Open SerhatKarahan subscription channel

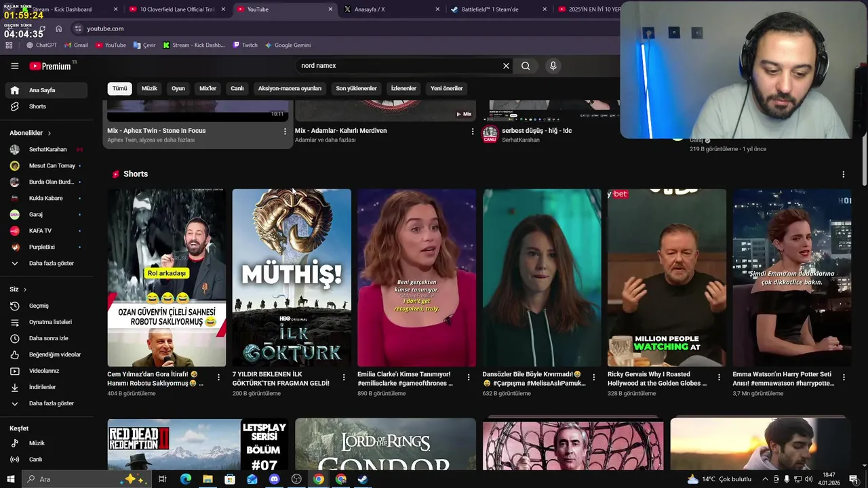pyautogui.click(x=46, y=149)
